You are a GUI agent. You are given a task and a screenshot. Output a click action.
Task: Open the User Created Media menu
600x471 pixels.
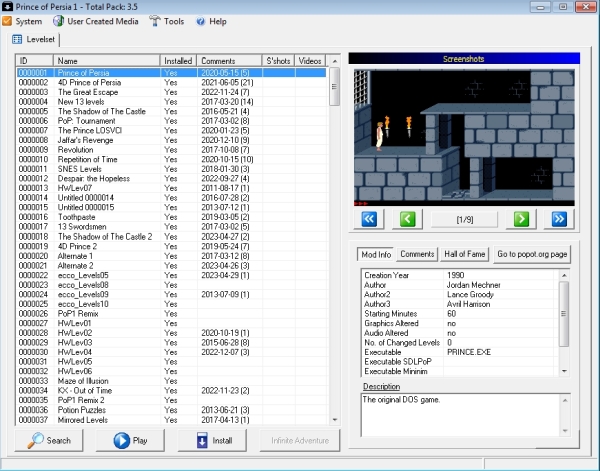96,21
